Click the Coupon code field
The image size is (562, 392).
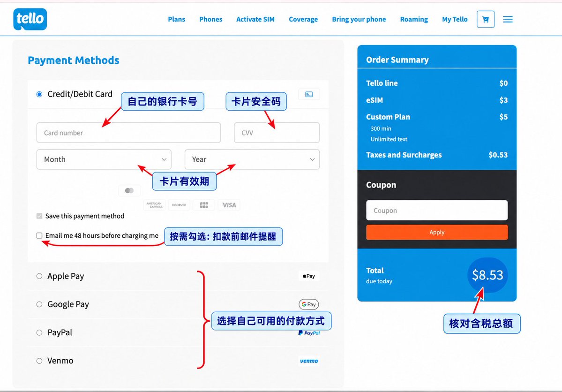coord(437,210)
